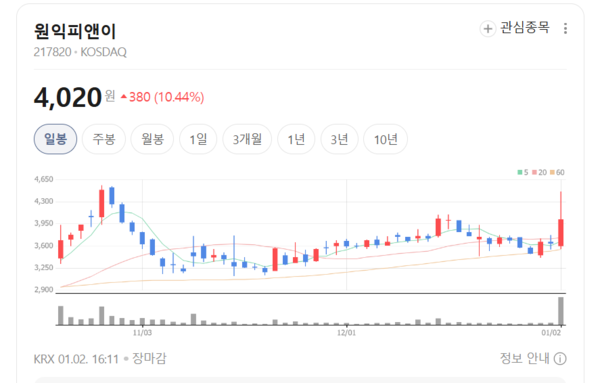This screenshot has width=600, height=383.
Task: Click the change value 380 (10.44%)
Action: coord(166,97)
